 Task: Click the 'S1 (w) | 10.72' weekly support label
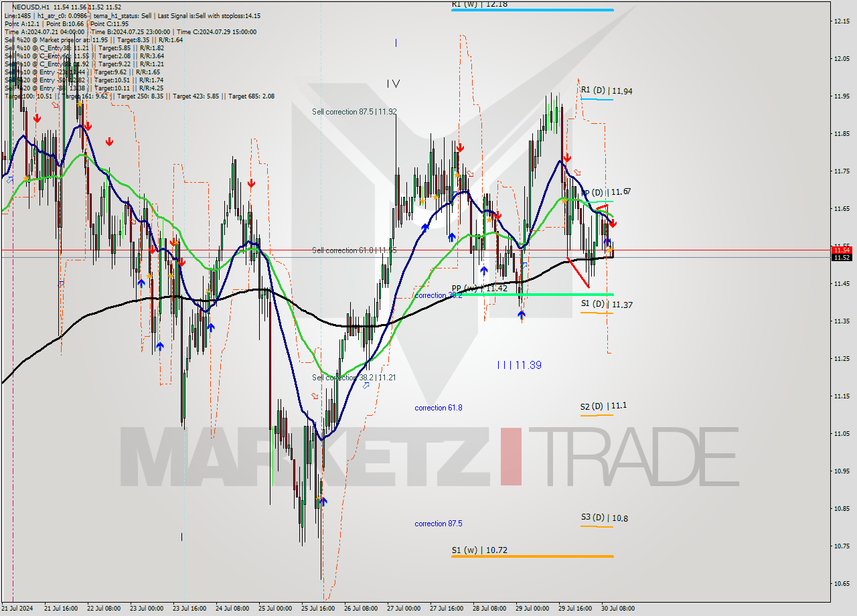[x=479, y=550]
